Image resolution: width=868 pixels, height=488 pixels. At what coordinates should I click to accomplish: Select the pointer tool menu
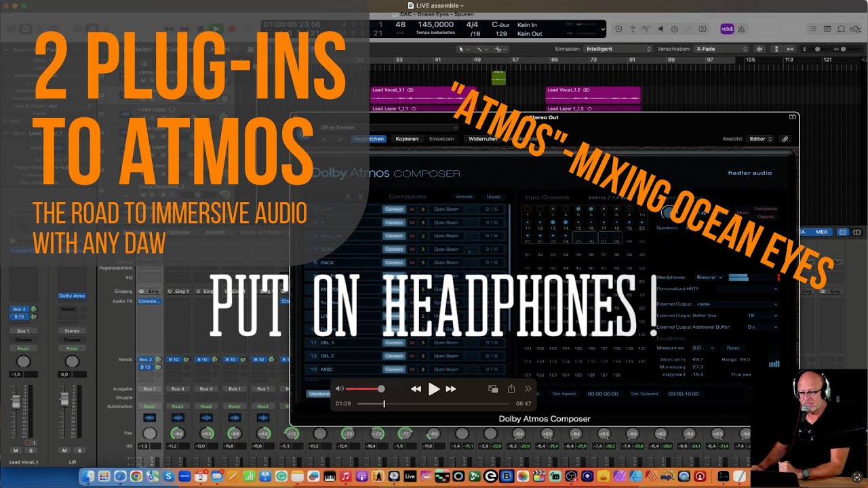pos(464,49)
